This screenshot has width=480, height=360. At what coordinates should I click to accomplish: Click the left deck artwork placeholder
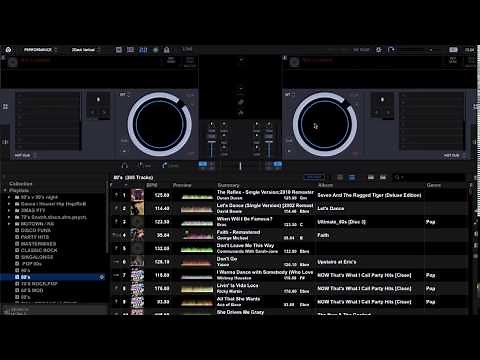pos(12,62)
